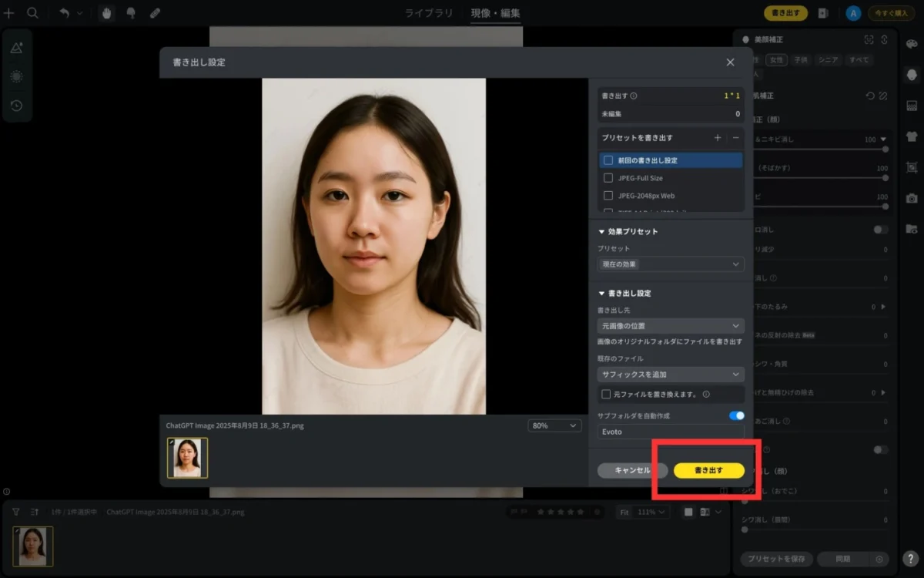Switch to the 現像・編集 tab

(495, 13)
